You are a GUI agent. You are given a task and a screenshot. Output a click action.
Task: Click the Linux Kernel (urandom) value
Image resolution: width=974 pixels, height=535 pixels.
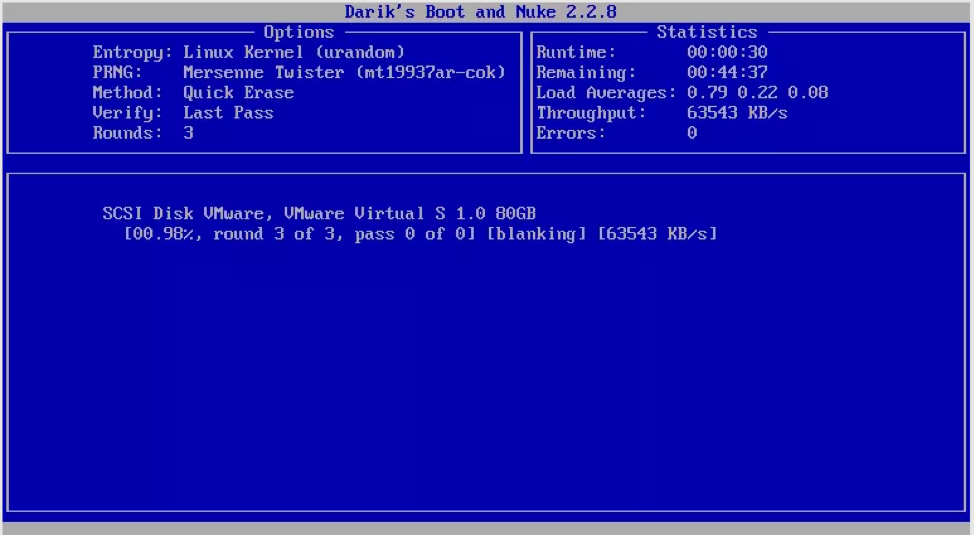(x=294, y=52)
